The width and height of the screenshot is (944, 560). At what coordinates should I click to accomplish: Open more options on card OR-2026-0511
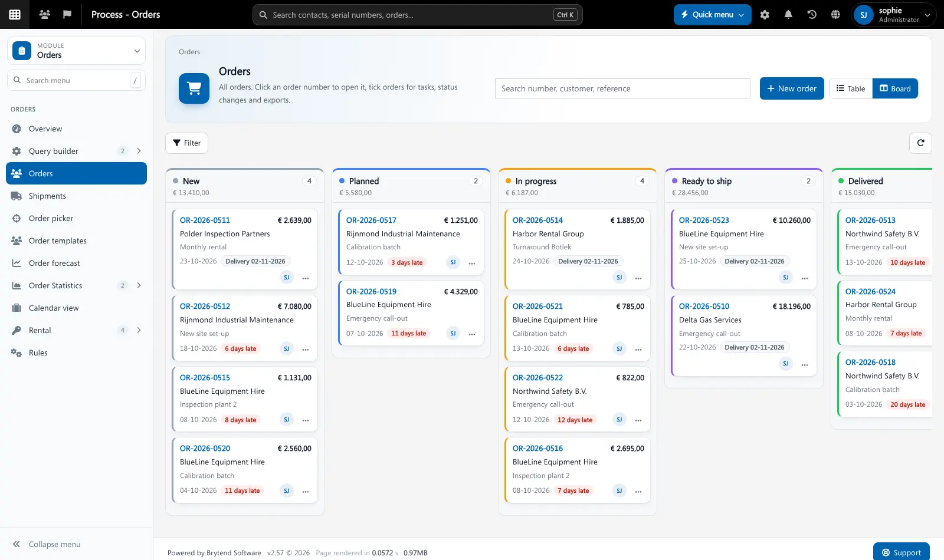click(306, 278)
